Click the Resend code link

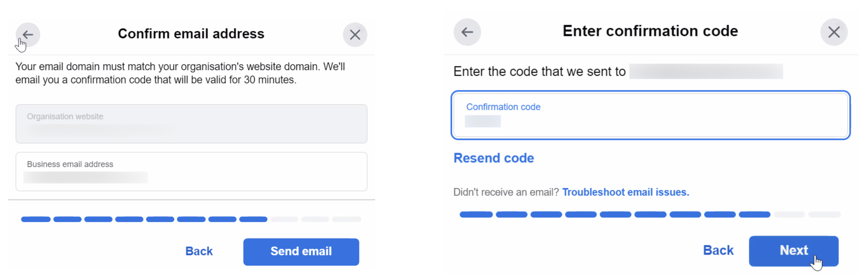(x=493, y=158)
